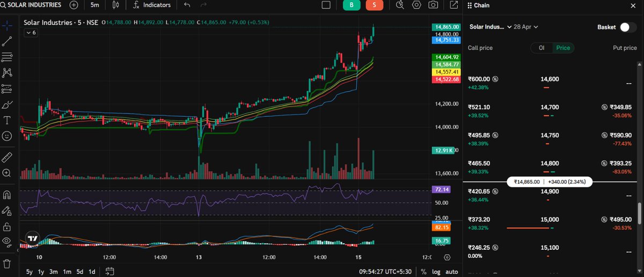Viewport: 644px width, 277px height.
Task: Select the 1m date range
Action: click(67, 272)
